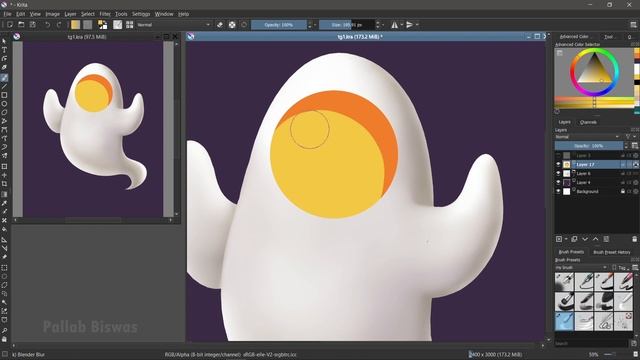This screenshot has height=360, width=640.
Task: Redo the last action
Action: pyautogui.click(x=59, y=25)
